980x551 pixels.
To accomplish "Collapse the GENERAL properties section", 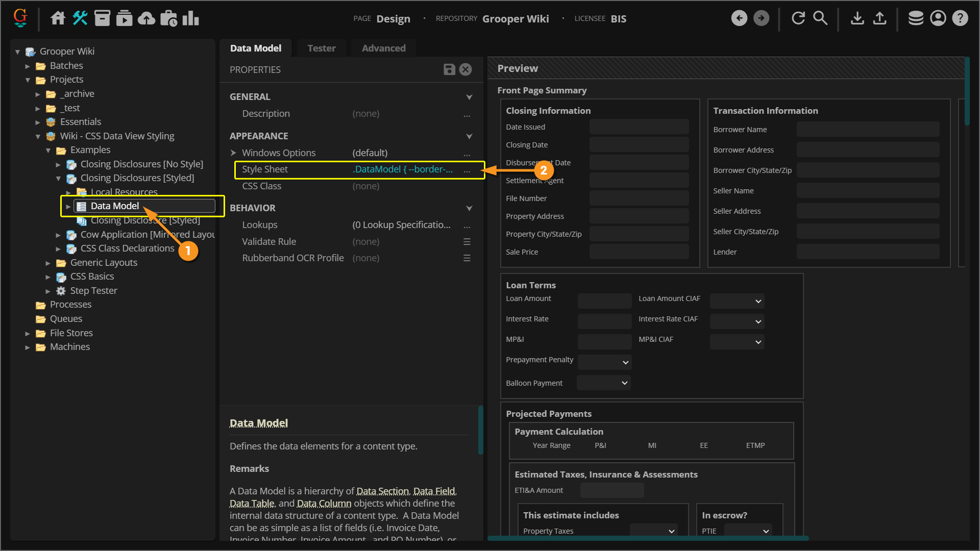I will (x=469, y=97).
